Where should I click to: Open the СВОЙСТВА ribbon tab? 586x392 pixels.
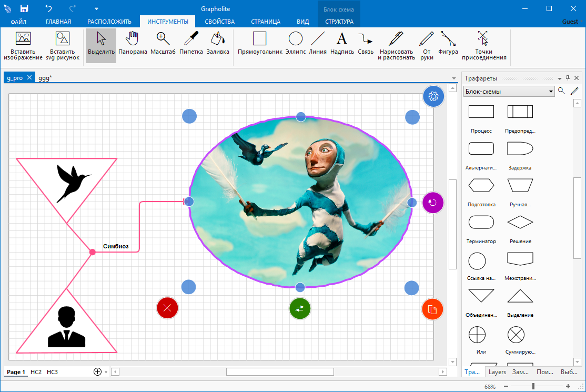coord(220,22)
